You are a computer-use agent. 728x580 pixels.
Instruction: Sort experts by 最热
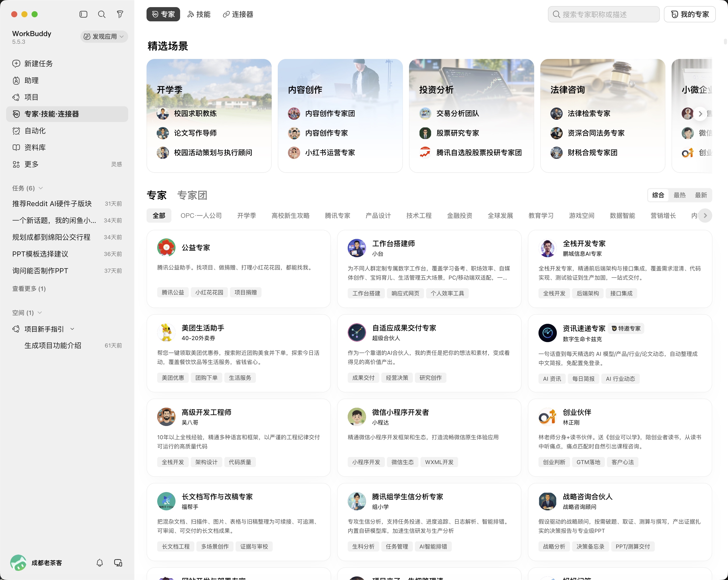pos(679,195)
